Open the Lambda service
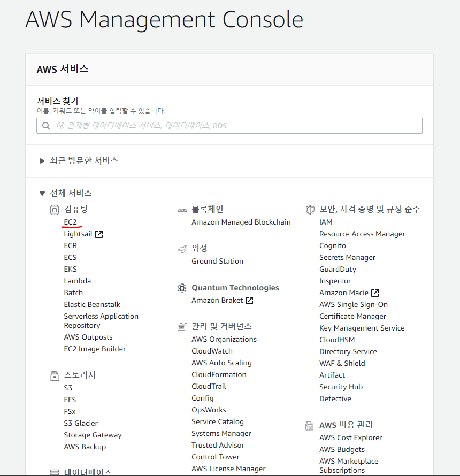Viewport: 460px width, 476px height. (x=77, y=281)
